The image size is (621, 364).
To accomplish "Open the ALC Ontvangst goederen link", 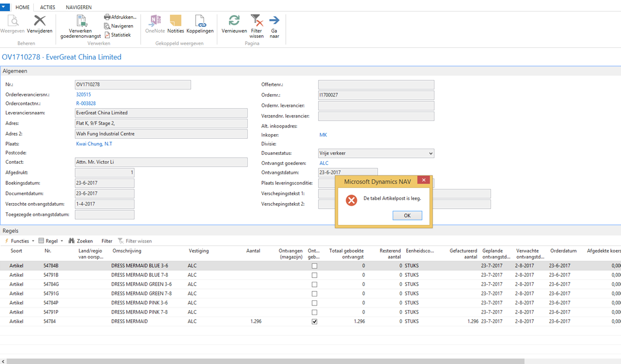I will (x=324, y=163).
